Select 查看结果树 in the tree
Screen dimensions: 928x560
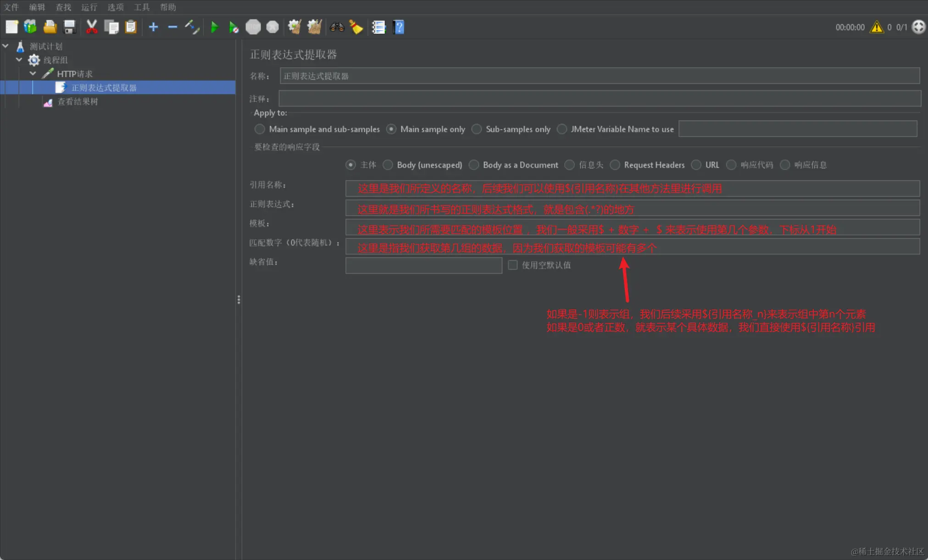pyautogui.click(x=77, y=101)
